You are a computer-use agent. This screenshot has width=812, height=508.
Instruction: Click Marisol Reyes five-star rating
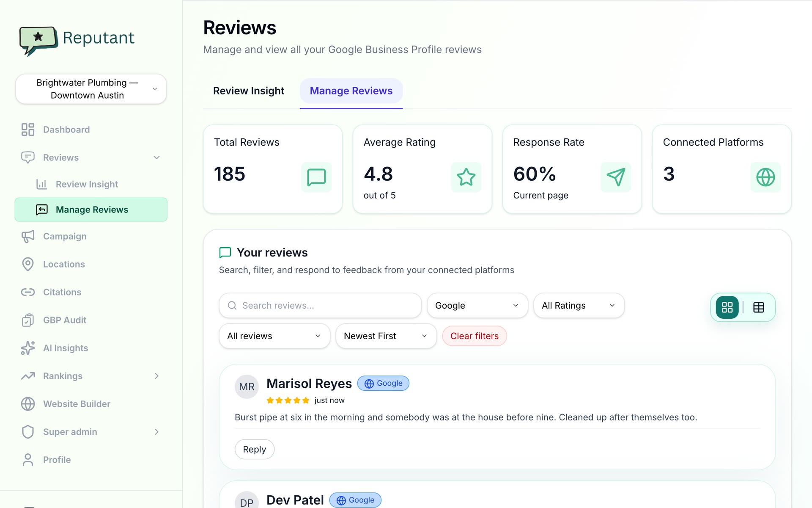point(288,400)
